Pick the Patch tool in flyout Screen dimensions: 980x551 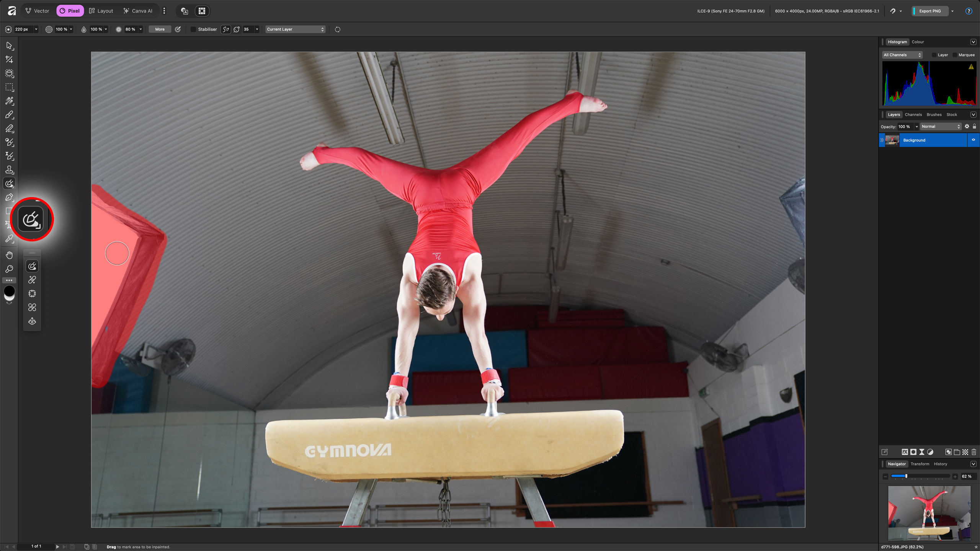coord(32,294)
